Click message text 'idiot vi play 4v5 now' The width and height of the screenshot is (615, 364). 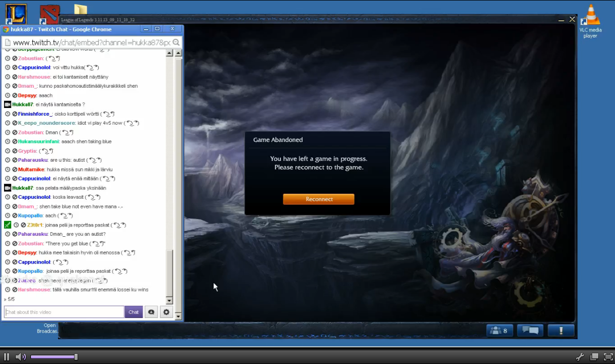(x=100, y=123)
